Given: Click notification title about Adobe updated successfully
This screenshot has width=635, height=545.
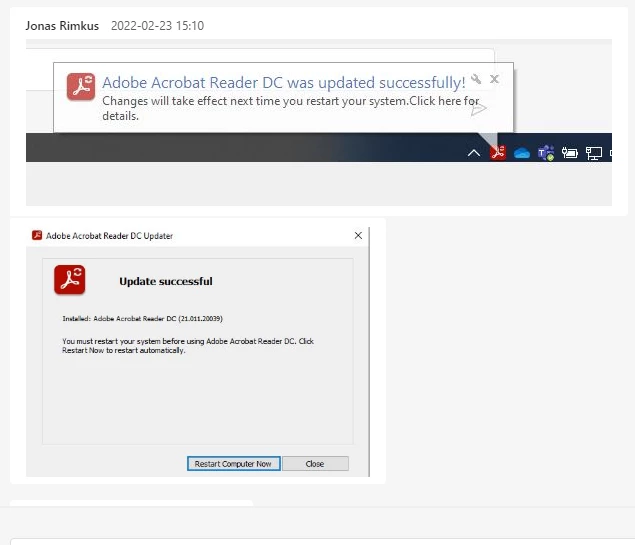Looking at the screenshot, I should pyautogui.click(x=283, y=83).
